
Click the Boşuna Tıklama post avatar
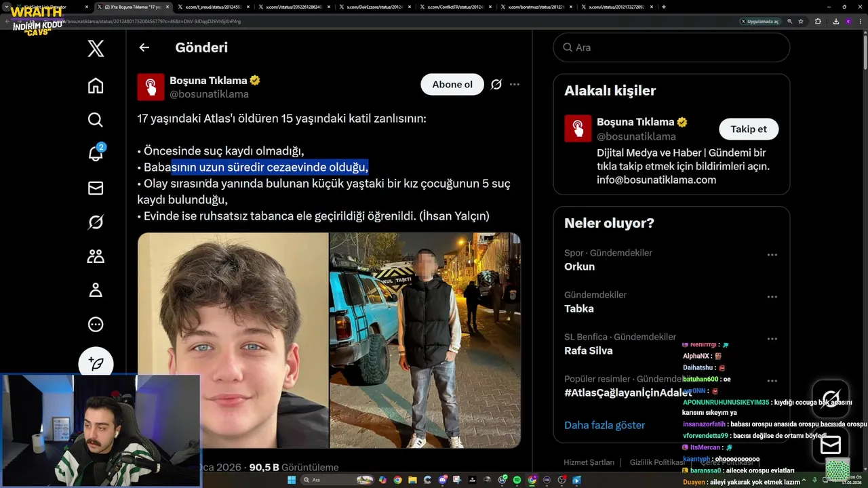151,87
